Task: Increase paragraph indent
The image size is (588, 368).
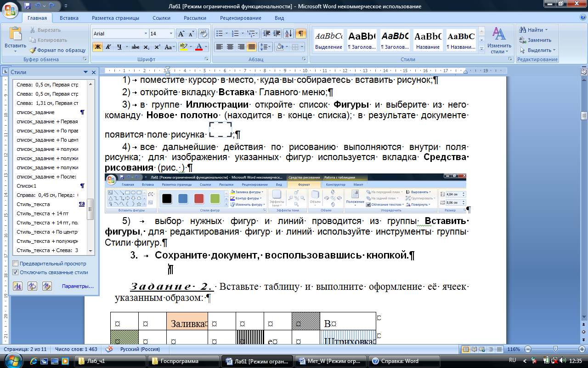Action: tap(277, 34)
